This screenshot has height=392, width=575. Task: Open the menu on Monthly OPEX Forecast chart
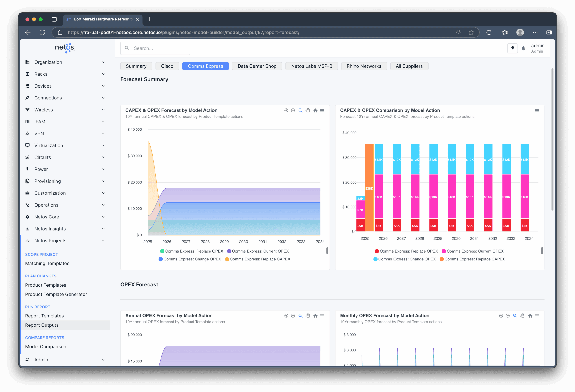537,316
